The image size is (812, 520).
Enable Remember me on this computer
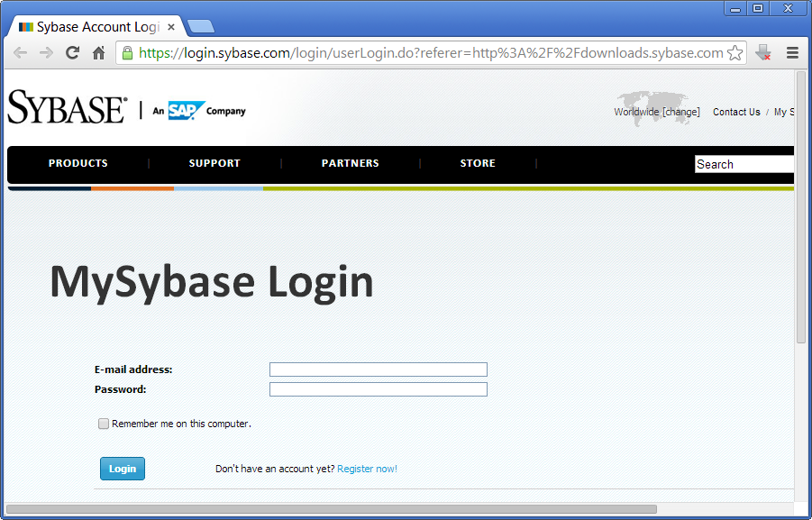point(104,424)
